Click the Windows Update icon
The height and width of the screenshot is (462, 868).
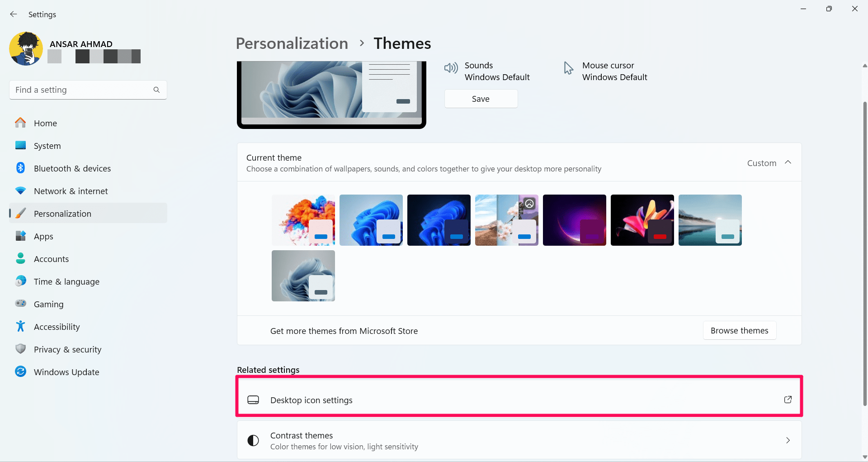point(21,372)
